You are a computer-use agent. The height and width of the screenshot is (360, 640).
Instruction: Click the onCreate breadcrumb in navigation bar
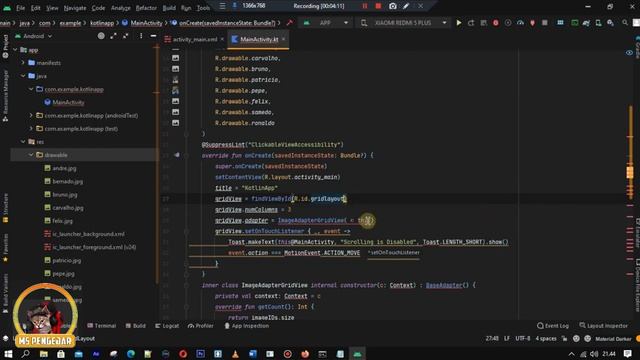pos(224,23)
